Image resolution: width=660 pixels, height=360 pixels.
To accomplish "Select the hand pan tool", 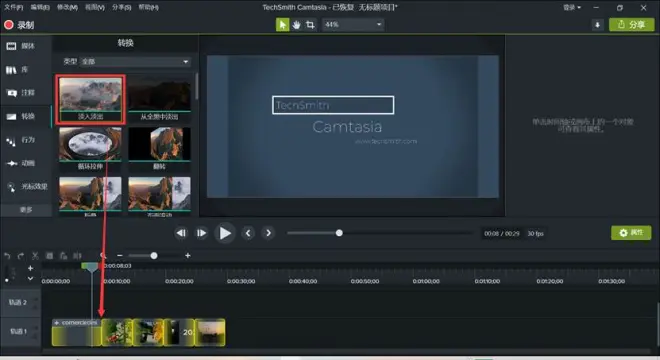I will click(296, 25).
